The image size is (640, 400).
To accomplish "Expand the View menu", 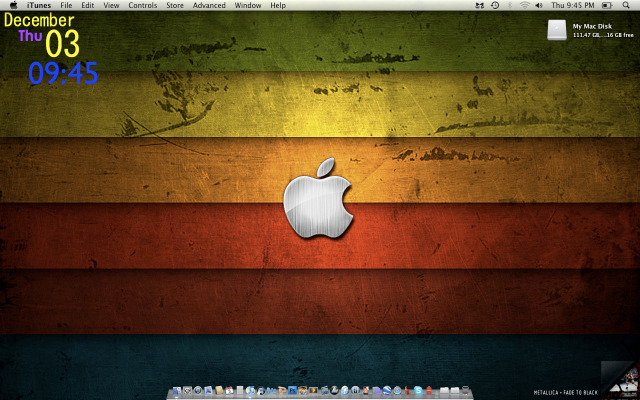I will pyautogui.click(x=111, y=5).
